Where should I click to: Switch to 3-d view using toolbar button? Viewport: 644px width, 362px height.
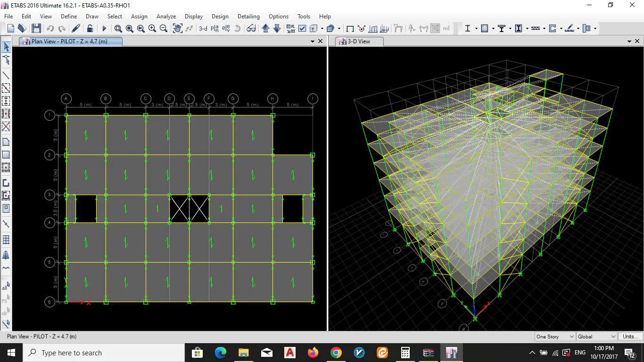[x=203, y=29]
